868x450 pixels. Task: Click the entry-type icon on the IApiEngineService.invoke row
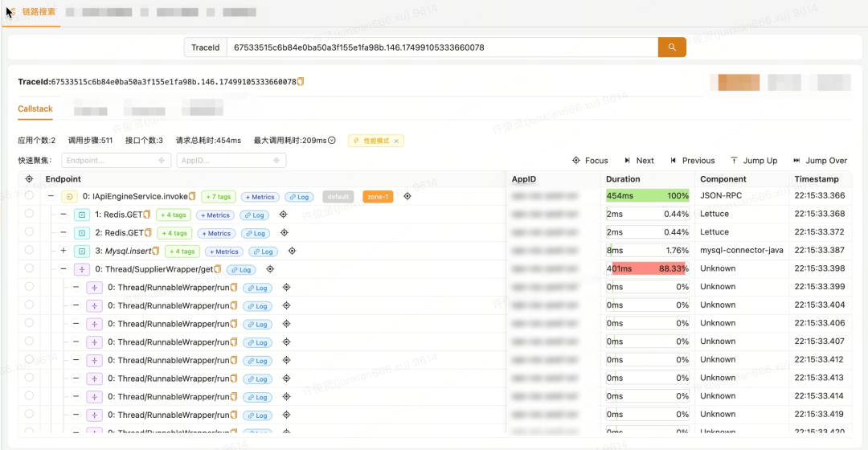tap(69, 197)
